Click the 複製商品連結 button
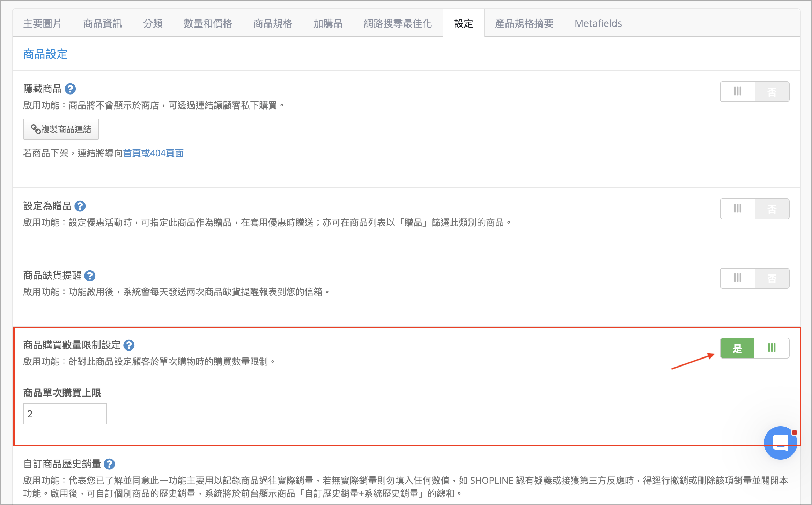 point(61,129)
